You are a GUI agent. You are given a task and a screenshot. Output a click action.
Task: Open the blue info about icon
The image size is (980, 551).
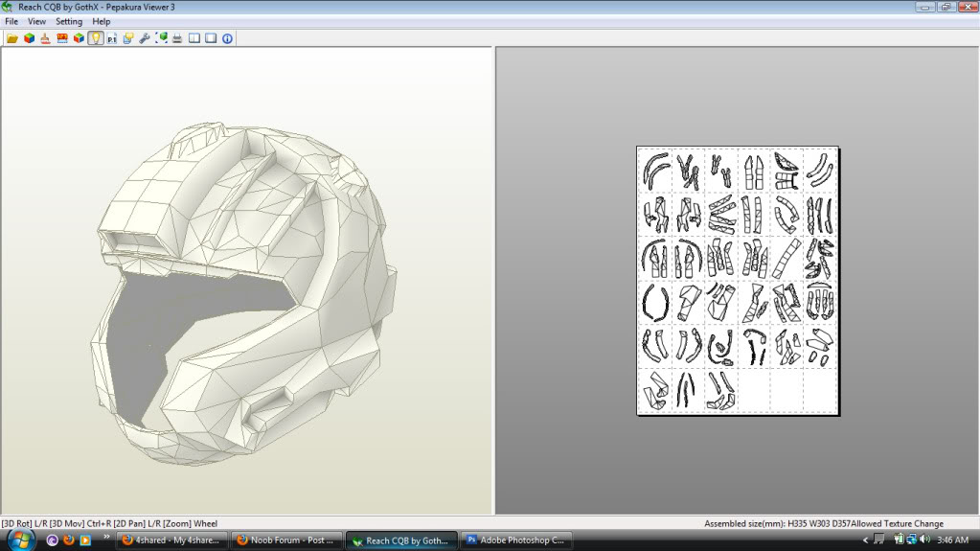tap(227, 38)
